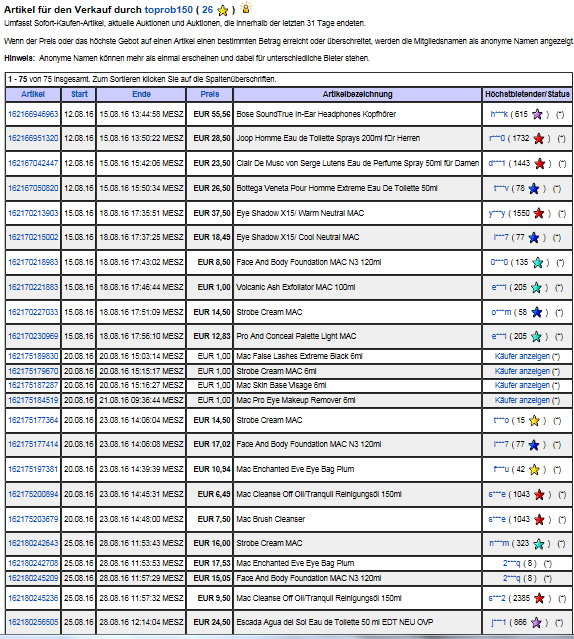Open item 162180245236
Viewport: 574px width, 639px height.
pos(33,598)
